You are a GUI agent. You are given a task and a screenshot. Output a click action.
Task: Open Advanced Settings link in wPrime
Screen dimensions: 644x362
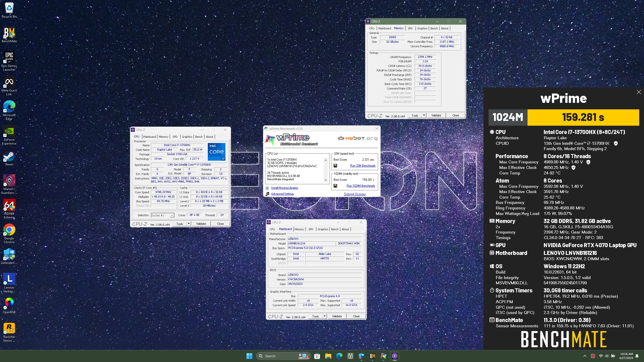282,194
